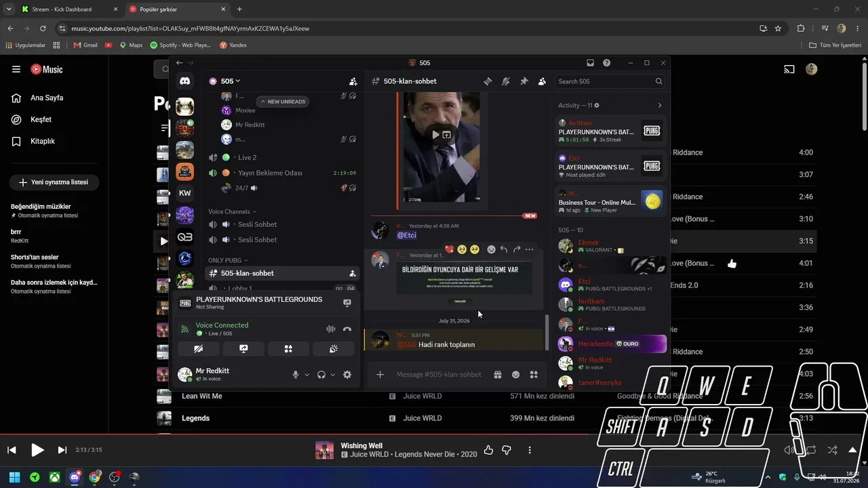This screenshot has width=868, height=488.
Task: Disconnect from the voice channel
Action: click(x=347, y=329)
